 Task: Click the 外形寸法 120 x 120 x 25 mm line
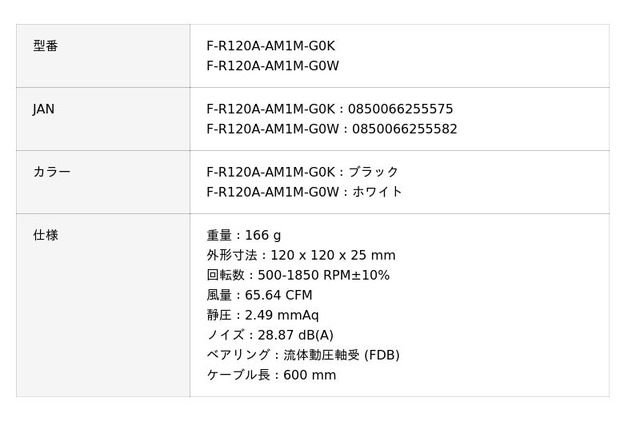point(301,255)
